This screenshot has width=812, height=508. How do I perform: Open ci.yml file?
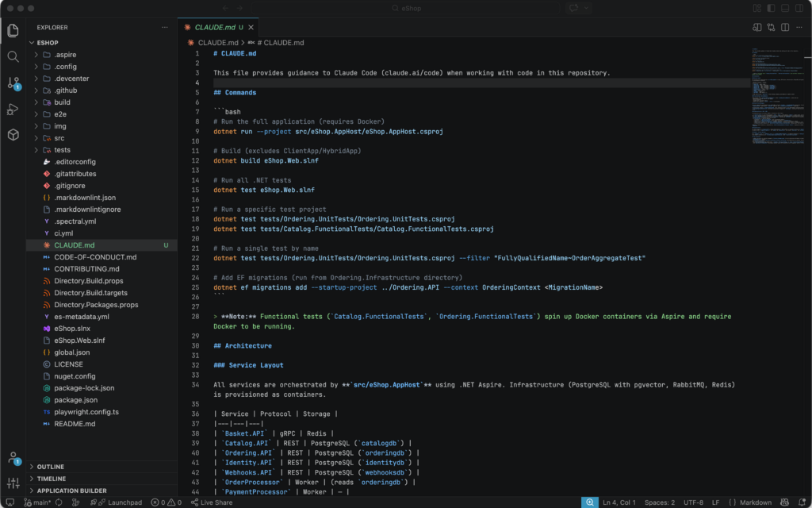[101, 233]
